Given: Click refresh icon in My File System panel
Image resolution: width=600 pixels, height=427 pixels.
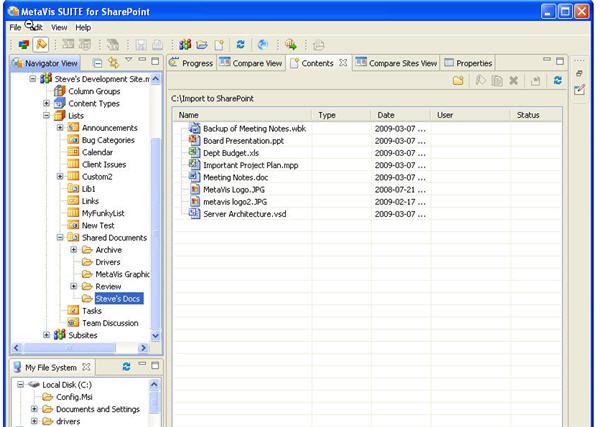Looking at the screenshot, I should click(126, 367).
